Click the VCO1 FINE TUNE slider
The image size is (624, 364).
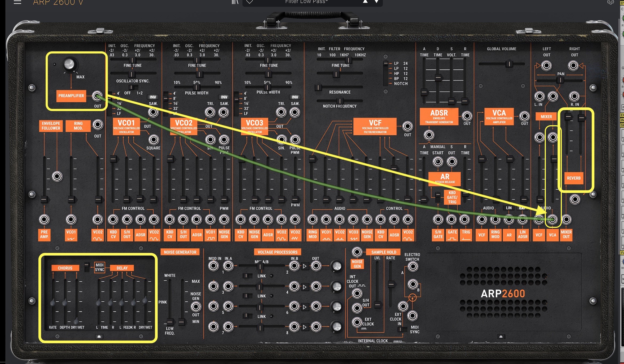point(133,74)
